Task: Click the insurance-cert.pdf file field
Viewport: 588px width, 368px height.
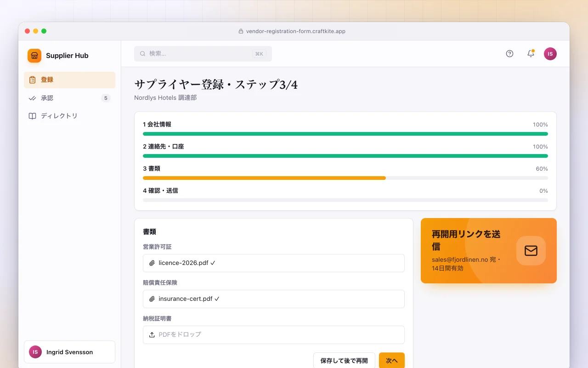Action: [x=274, y=299]
